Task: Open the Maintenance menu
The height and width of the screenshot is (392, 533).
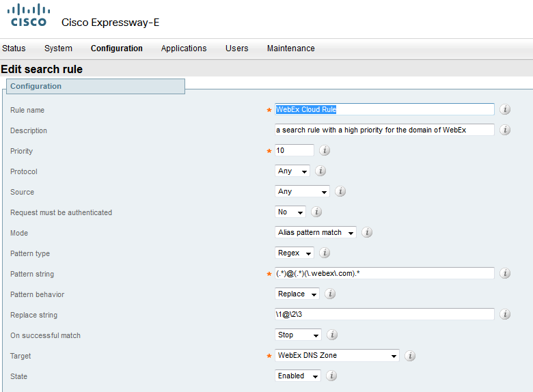Action: pos(290,48)
